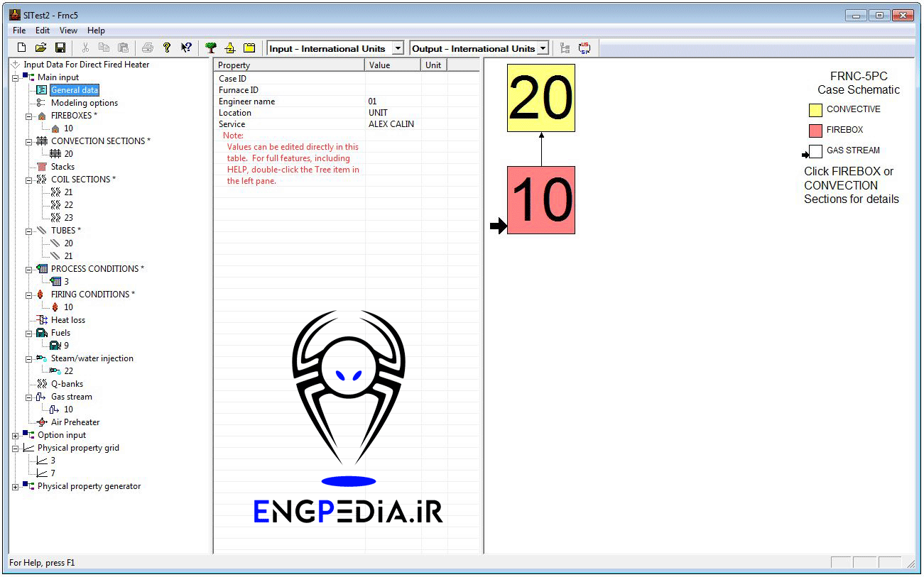Collapse the TUBES tree node
Screen dimensions: 924x577
point(29,231)
